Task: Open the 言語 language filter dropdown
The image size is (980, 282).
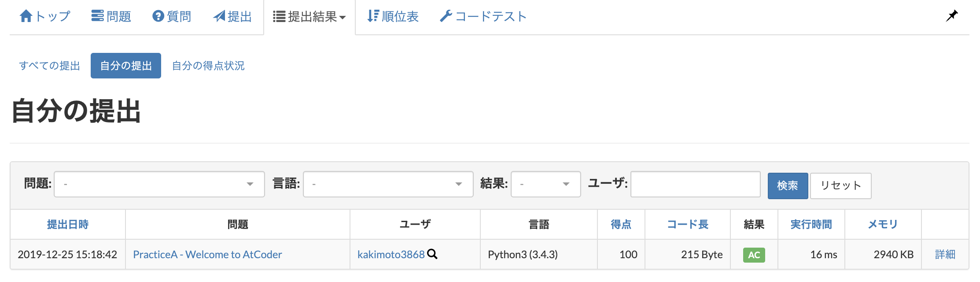Action: point(388,184)
